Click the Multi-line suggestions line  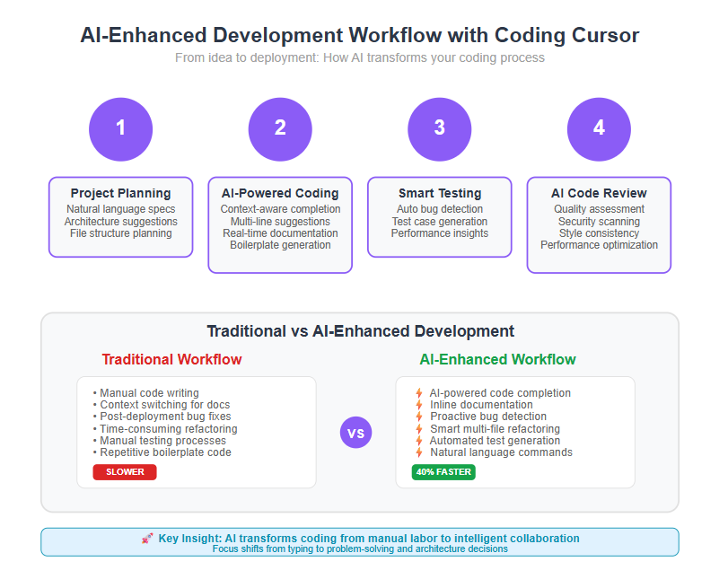[280, 222]
